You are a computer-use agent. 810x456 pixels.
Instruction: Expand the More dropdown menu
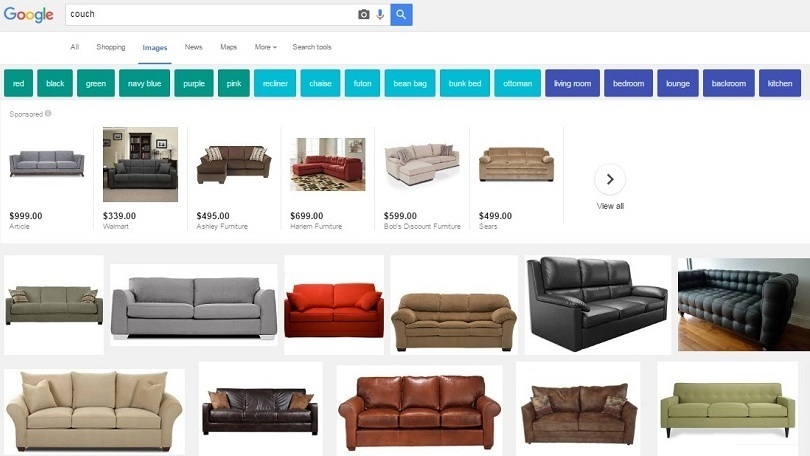click(x=266, y=47)
